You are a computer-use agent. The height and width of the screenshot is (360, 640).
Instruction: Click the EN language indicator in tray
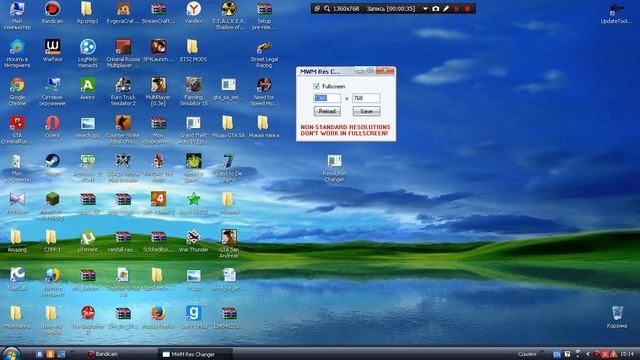pos(557,354)
